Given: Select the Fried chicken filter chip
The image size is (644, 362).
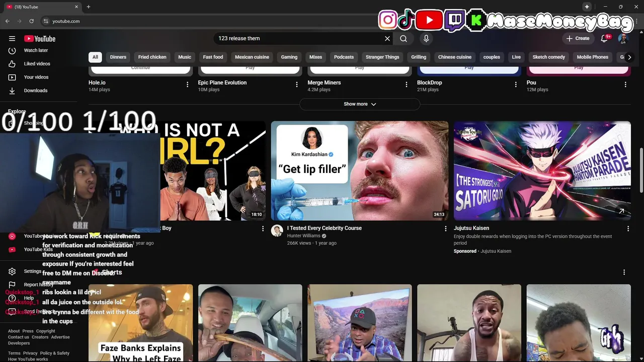Looking at the screenshot, I should [x=152, y=57].
